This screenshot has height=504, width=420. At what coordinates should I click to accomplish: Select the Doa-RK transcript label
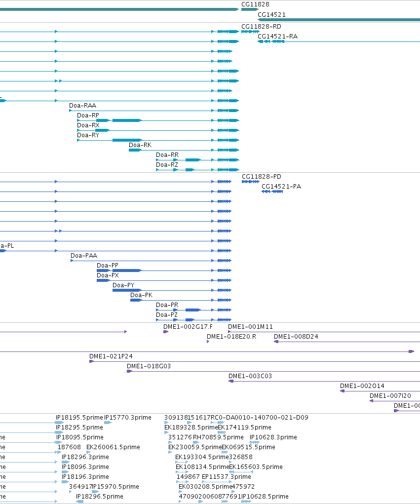(x=140, y=145)
